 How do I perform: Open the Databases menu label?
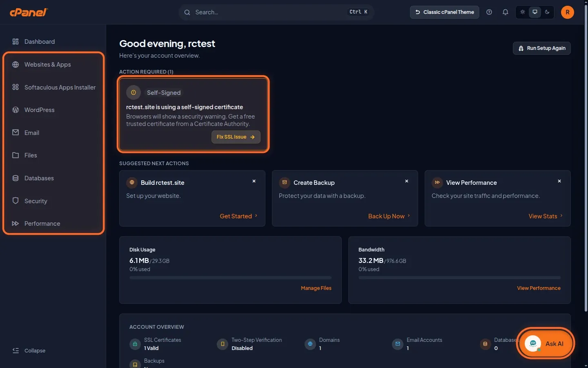pos(39,178)
